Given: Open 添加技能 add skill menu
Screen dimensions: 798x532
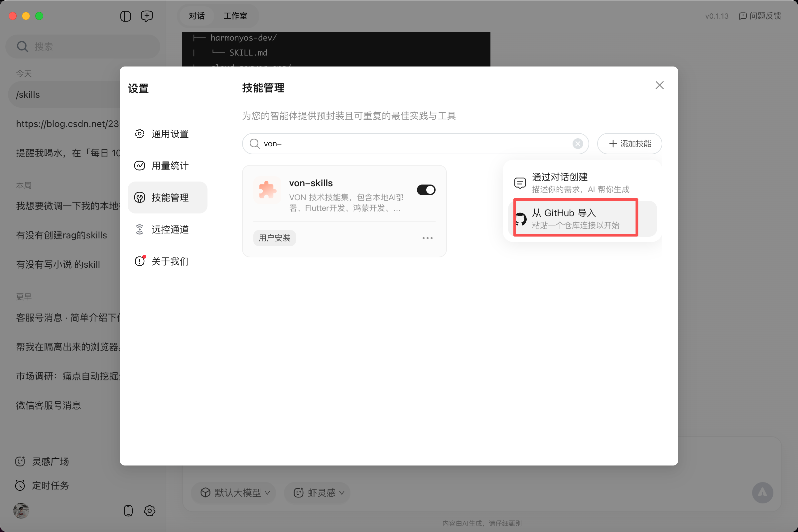Looking at the screenshot, I should 629,144.
